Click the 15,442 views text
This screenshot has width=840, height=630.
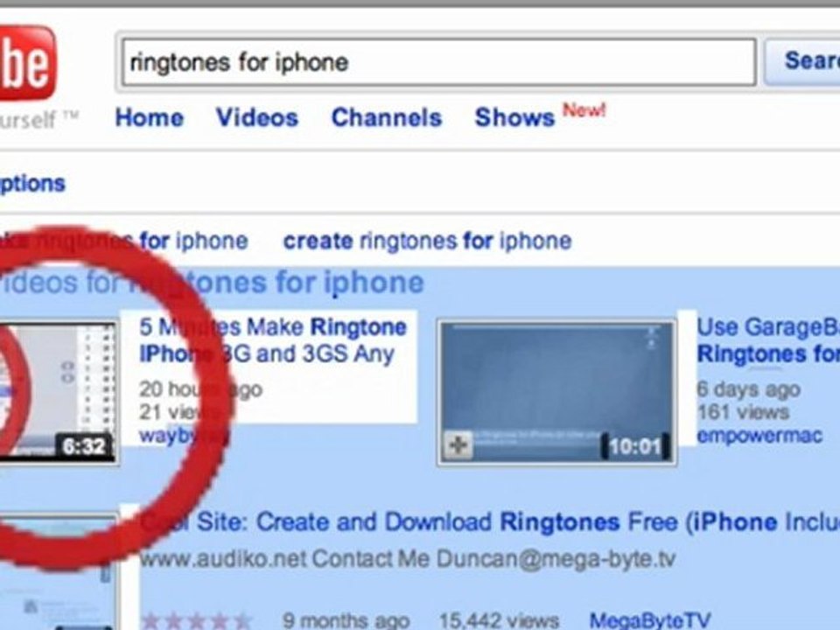[x=500, y=621]
